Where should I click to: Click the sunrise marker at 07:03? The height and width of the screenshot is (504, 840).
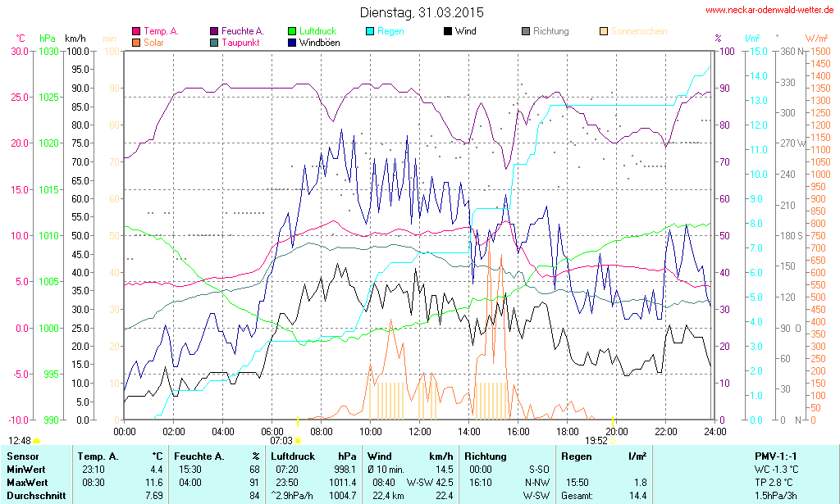tap(297, 440)
